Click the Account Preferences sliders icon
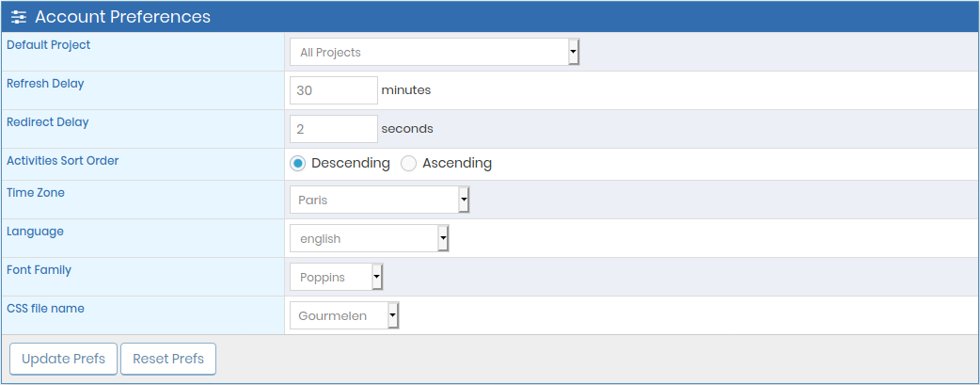Image resolution: width=980 pixels, height=385 pixels. pyautogui.click(x=20, y=17)
